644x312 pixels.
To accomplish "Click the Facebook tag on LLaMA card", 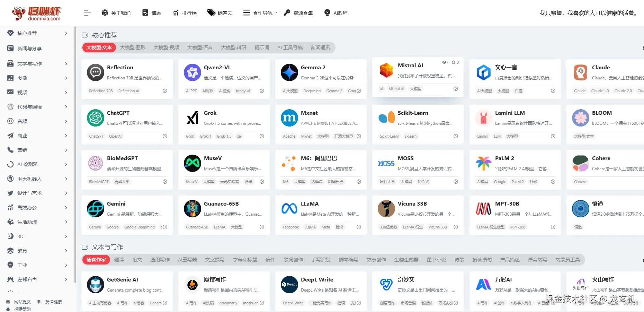I will tap(291, 227).
